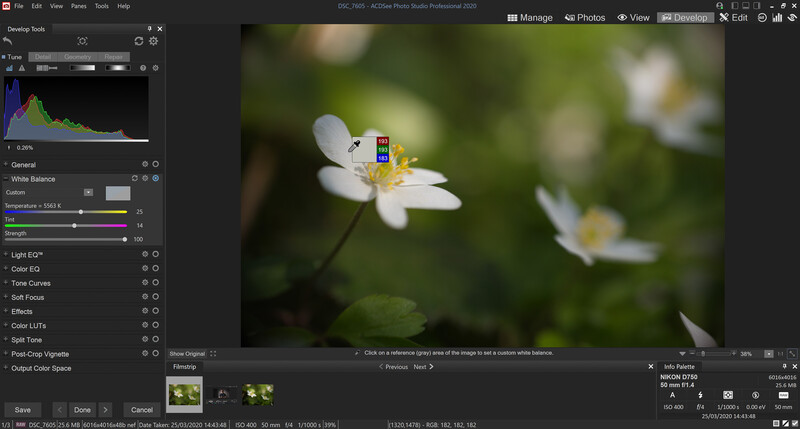Click the histogram help question mark

(143, 68)
